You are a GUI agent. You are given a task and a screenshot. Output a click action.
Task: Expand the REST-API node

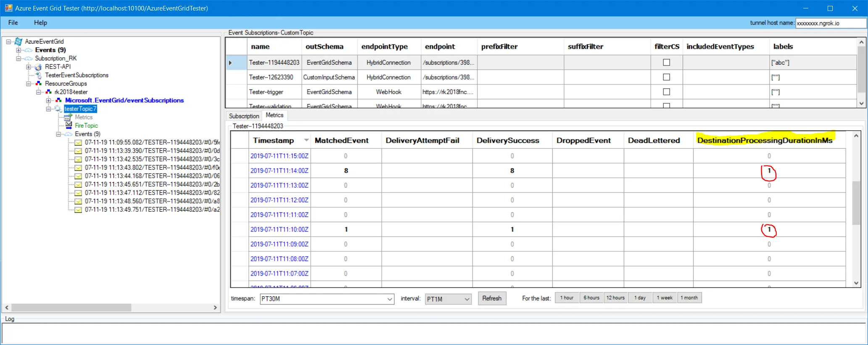[29, 67]
